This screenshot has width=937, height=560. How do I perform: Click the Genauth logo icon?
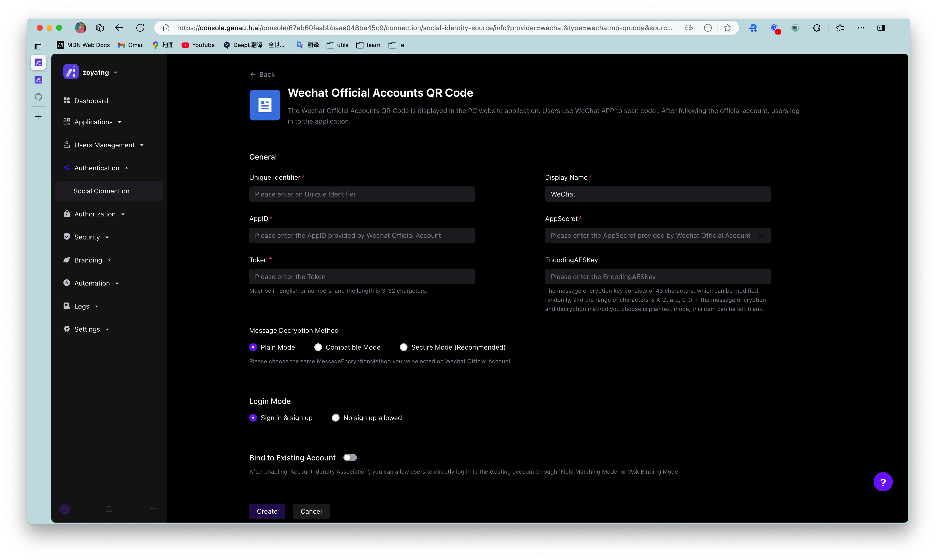(71, 72)
